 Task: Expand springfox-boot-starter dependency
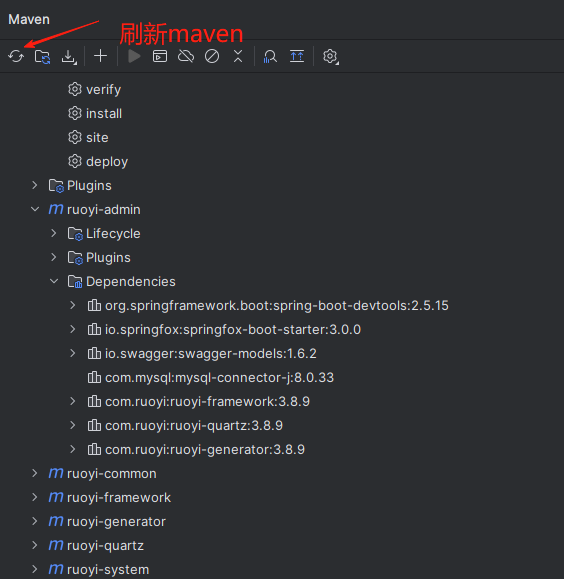[73, 329]
